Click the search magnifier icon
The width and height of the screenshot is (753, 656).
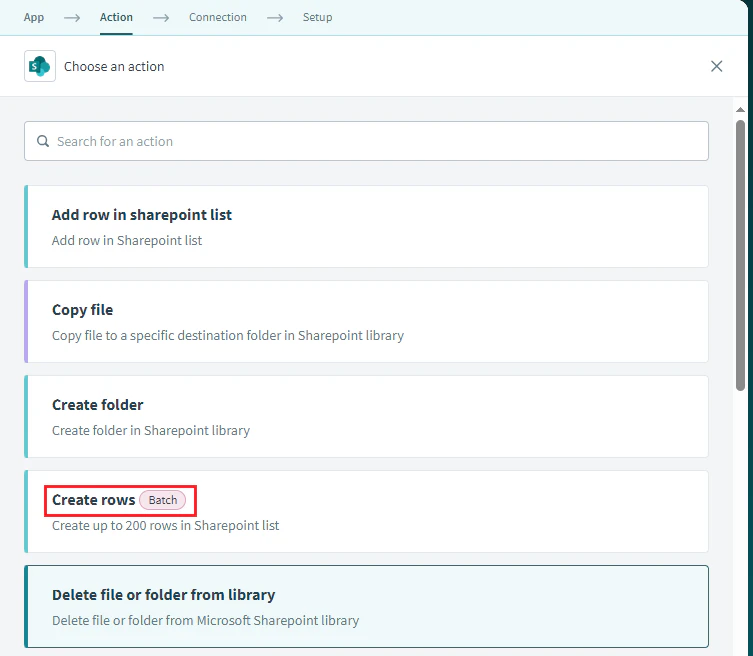(x=43, y=141)
